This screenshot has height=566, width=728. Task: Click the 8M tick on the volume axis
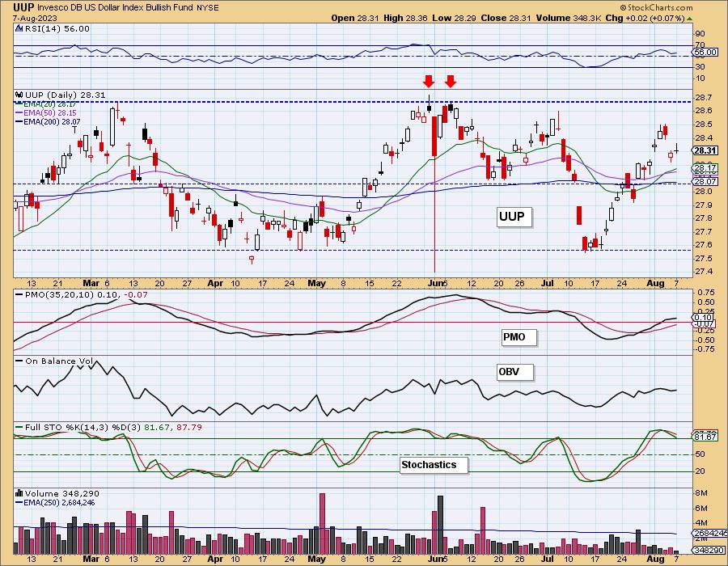pyautogui.click(x=701, y=493)
